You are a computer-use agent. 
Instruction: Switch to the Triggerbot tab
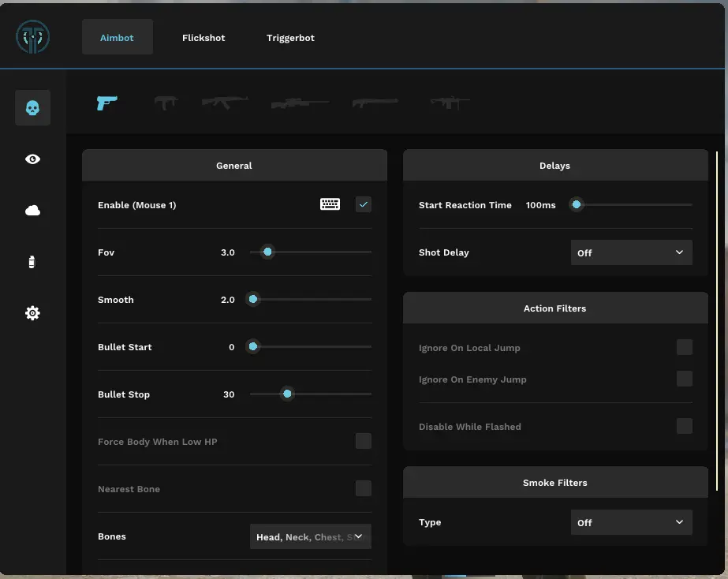point(290,38)
